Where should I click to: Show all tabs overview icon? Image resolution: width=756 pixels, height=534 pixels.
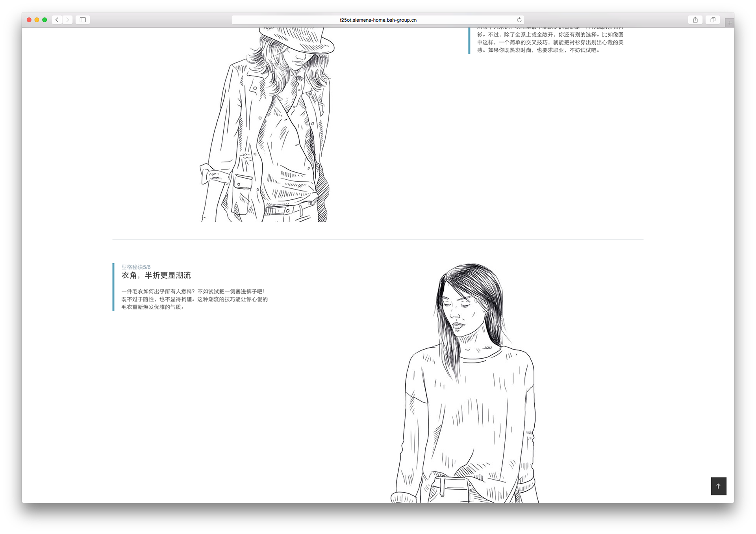tap(713, 20)
